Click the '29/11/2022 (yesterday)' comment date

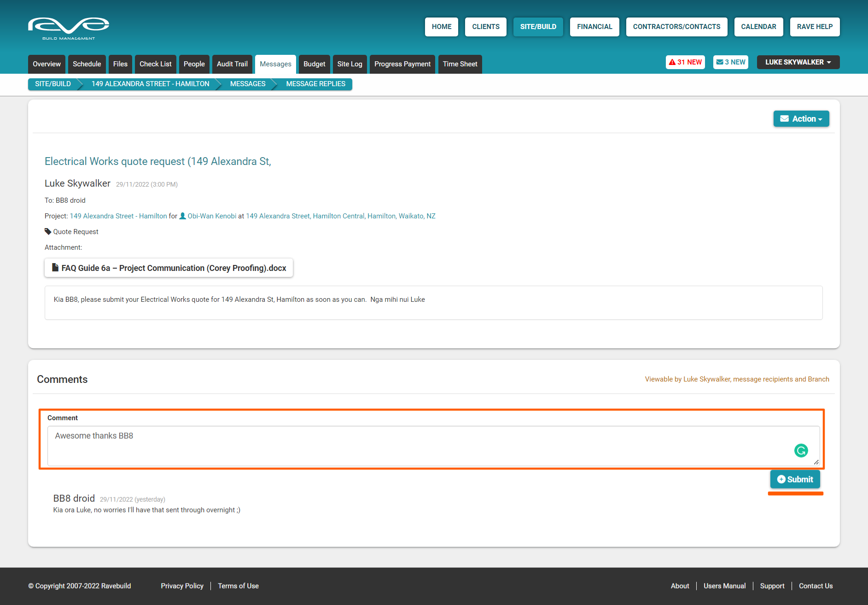click(133, 499)
